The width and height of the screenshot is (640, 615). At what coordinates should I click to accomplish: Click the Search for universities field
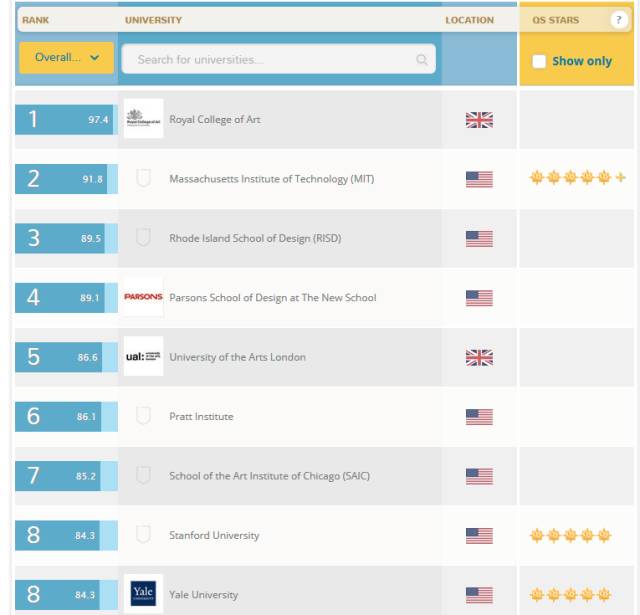click(x=278, y=59)
